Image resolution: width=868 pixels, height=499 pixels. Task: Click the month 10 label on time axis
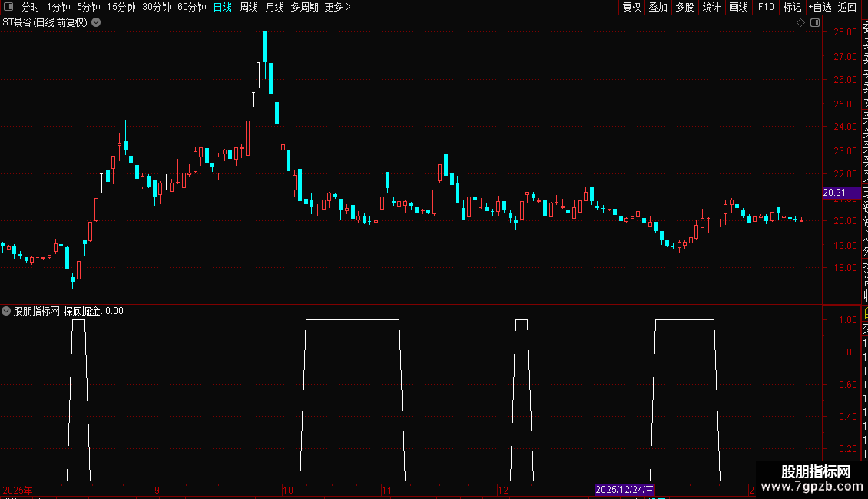(x=288, y=490)
